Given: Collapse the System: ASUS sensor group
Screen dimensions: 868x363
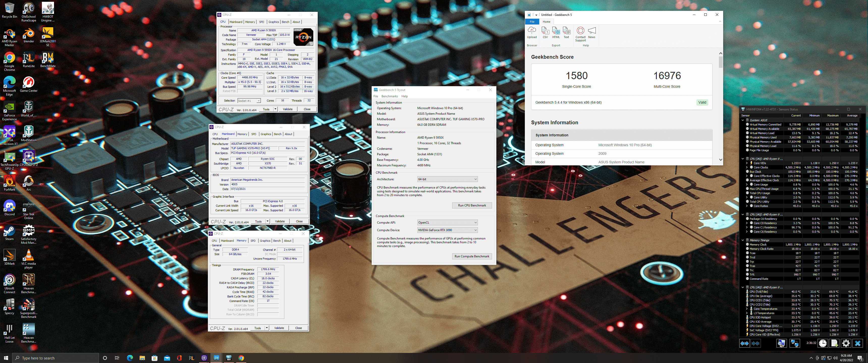Looking at the screenshot, I should click(743, 120).
